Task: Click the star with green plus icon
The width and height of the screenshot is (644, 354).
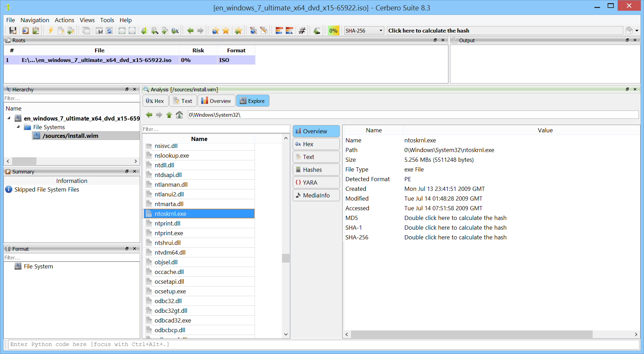Action: click(x=238, y=30)
